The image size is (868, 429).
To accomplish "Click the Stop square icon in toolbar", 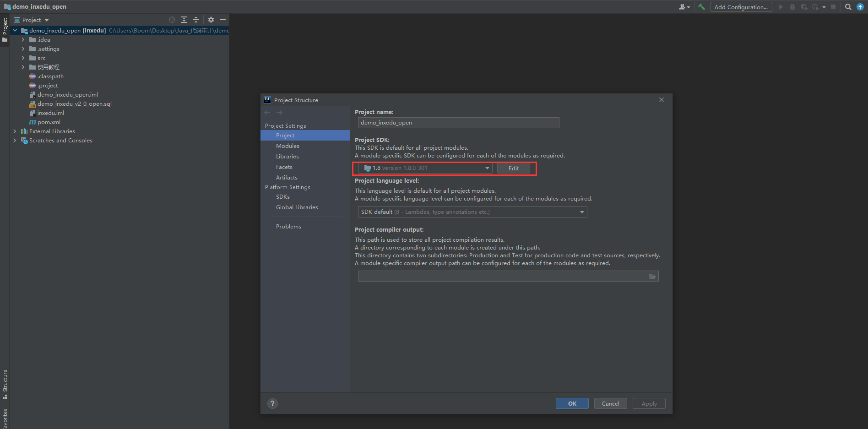I will click(x=833, y=7).
